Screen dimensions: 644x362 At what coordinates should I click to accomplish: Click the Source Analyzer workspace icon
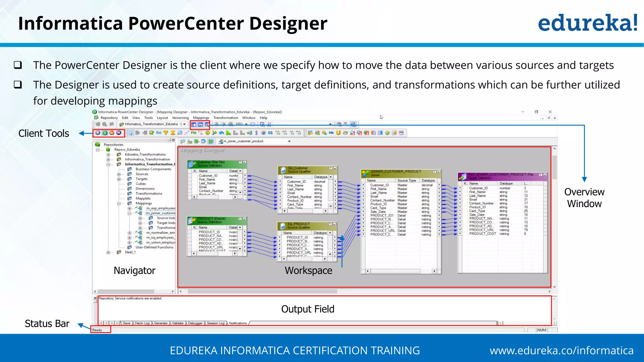(x=183, y=141)
